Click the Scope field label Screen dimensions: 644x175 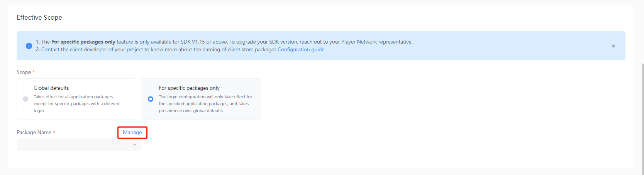(x=24, y=72)
